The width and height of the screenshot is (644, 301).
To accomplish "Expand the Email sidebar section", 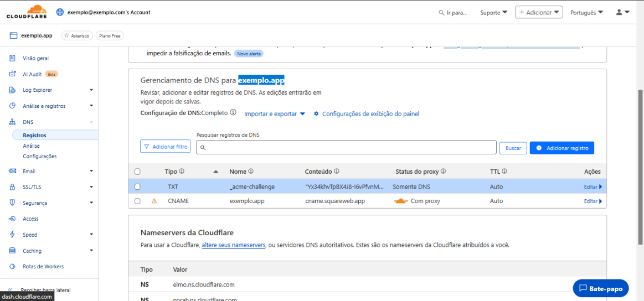I will 91,171.
